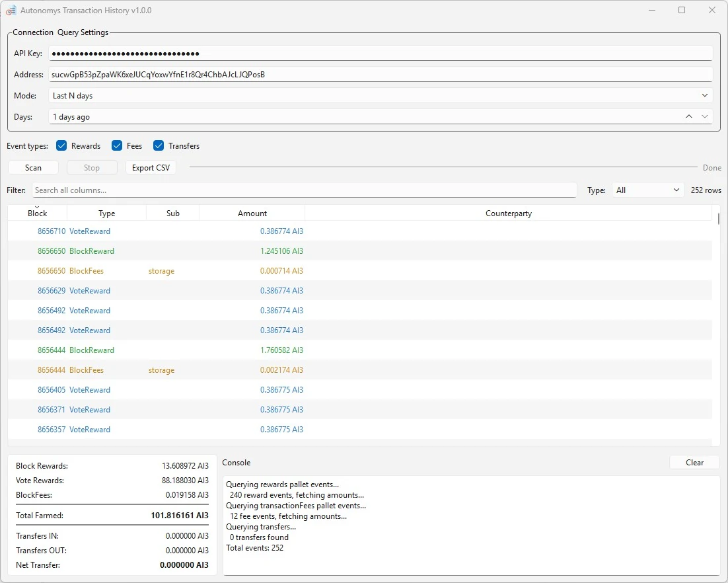Focus the 'Search all columns' filter box
This screenshot has height=583, width=728.
tap(304, 190)
